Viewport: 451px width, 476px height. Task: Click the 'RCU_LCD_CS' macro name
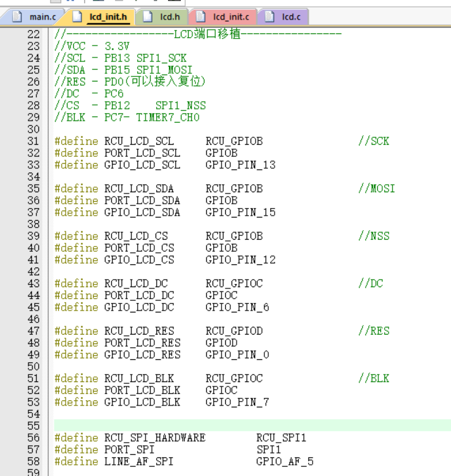click(x=136, y=236)
